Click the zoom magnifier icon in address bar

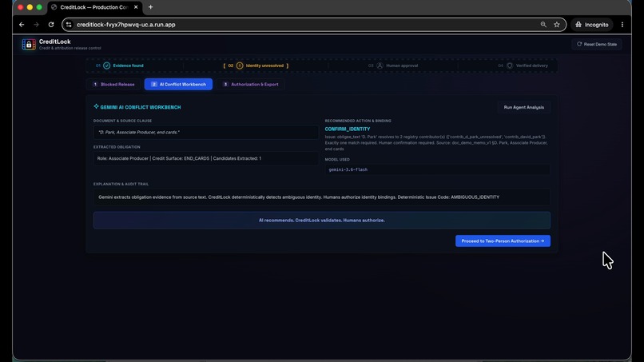[x=543, y=25]
